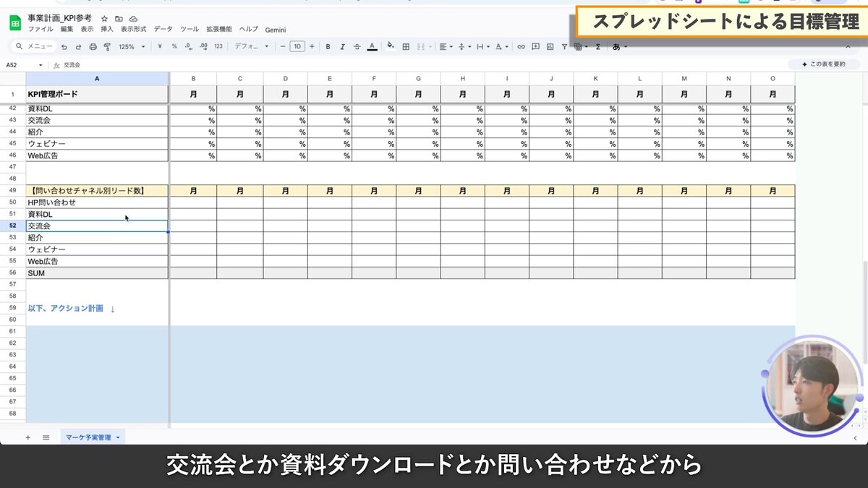Screen dimensions: 868x488
Task: Toggle strikethrough formatting
Action: 356,47
